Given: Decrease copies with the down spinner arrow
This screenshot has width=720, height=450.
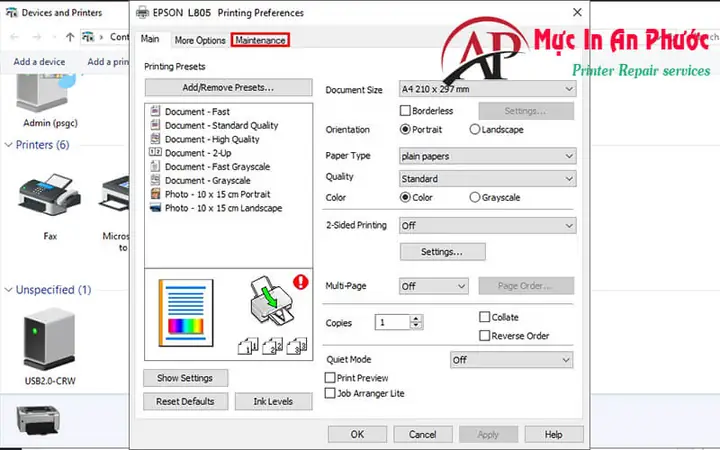Looking at the screenshot, I should pyautogui.click(x=416, y=326).
